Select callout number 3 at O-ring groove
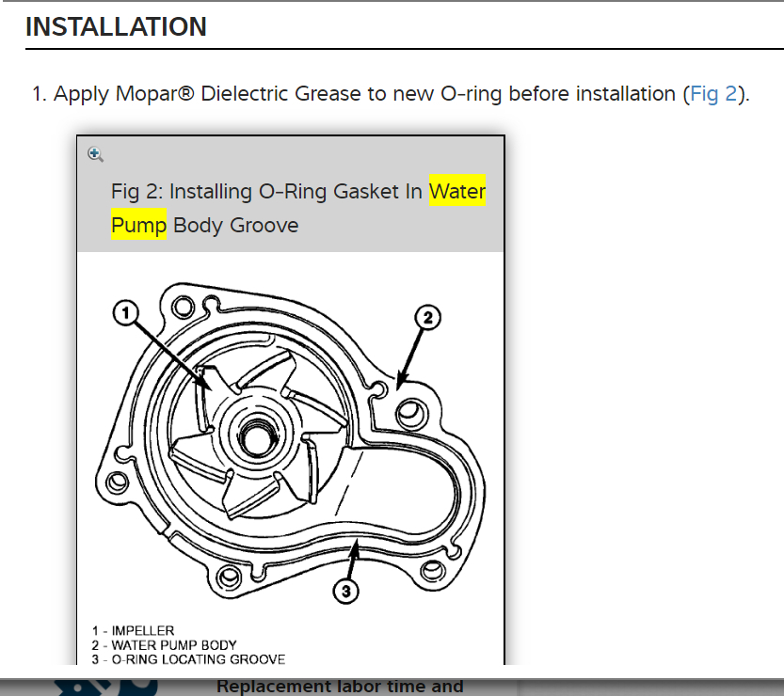 click(346, 590)
